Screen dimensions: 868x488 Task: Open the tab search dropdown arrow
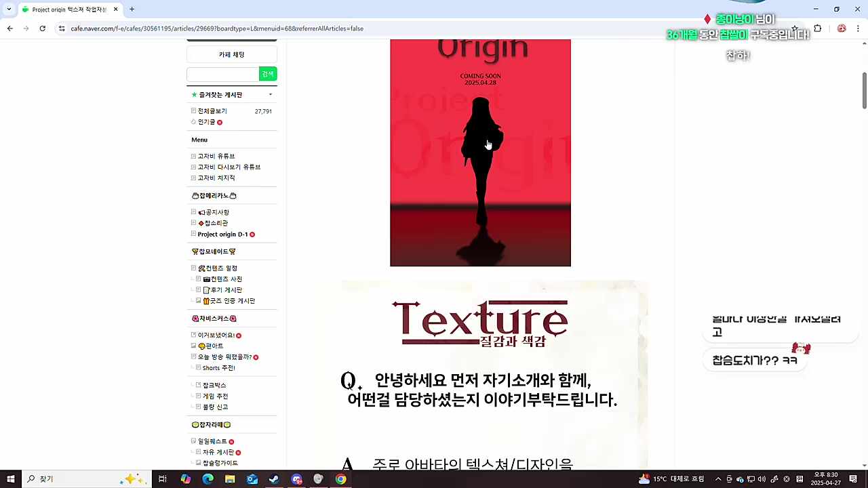(9, 9)
